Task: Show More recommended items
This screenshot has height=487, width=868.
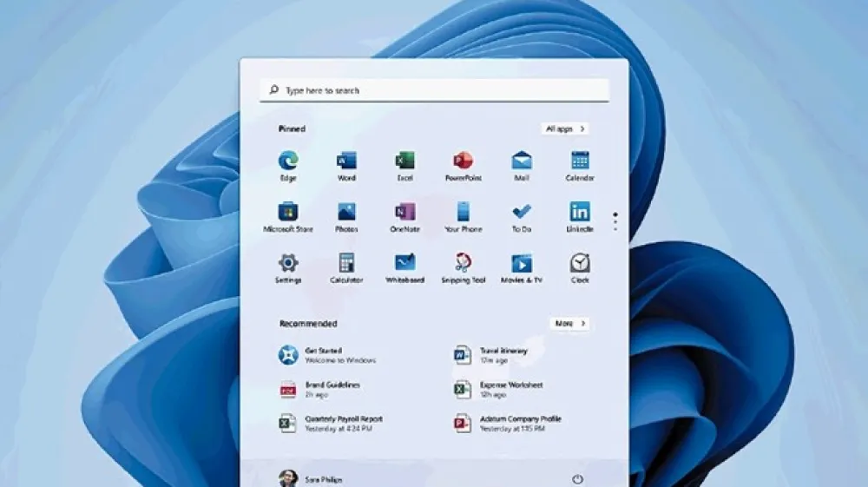Action: (569, 323)
